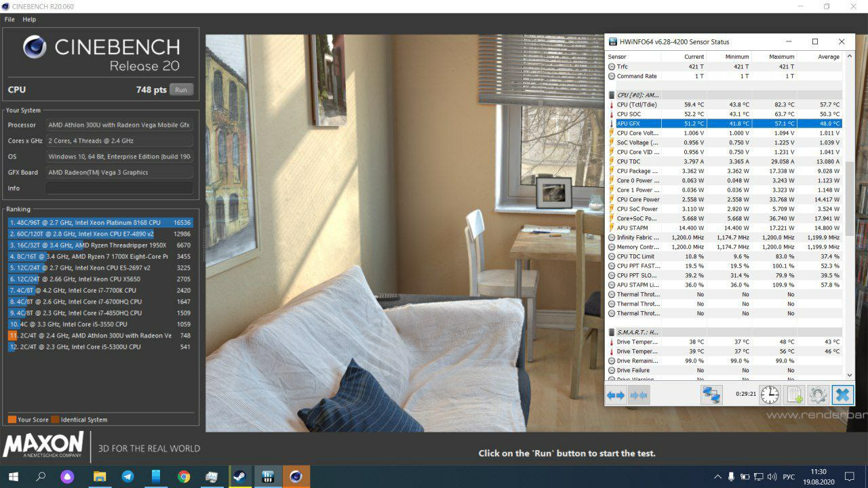Image resolution: width=868 pixels, height=488 pixels.
Task: Select the CPU (Tctl/Tdie) sensor row
Action: [724, 104]
